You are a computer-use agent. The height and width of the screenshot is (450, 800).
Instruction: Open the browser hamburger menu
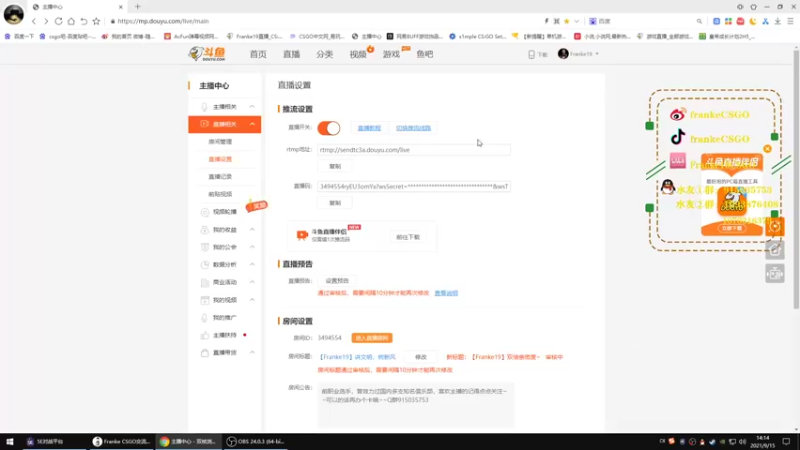pos(790,21)
